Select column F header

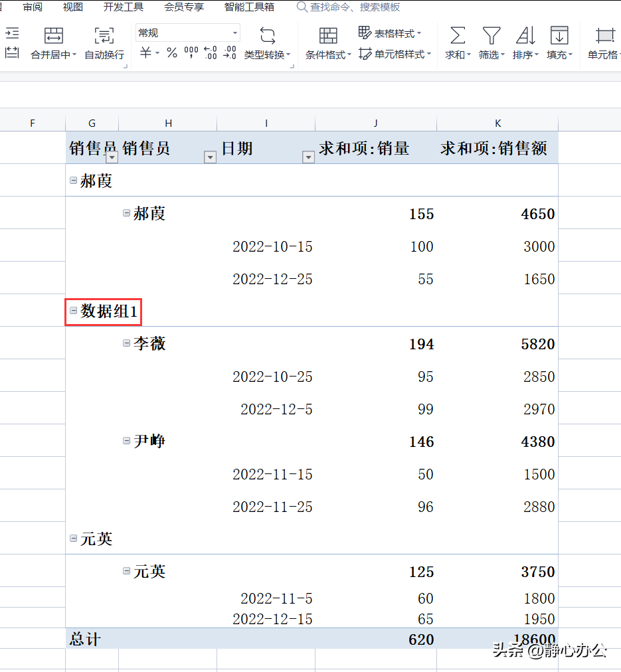(x=33, y=124)
